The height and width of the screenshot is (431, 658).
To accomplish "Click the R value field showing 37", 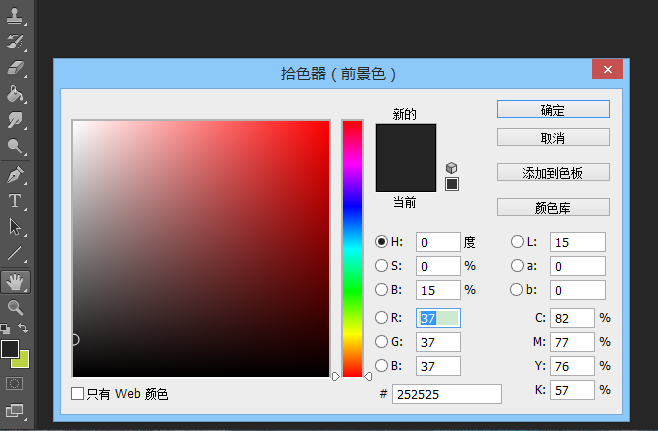I will coord(438,318).
